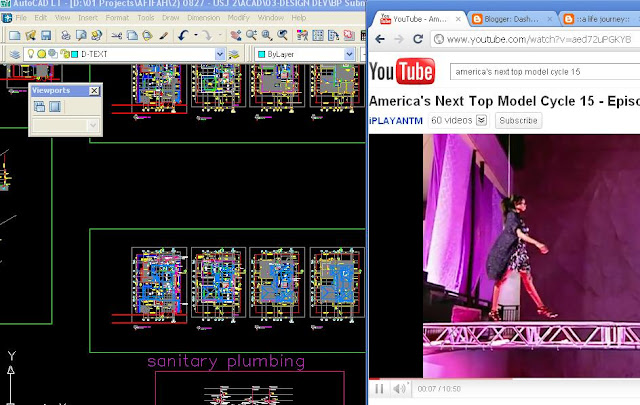Select the sanitary plumbing text in the drawing
Viewport: 640px width, 405px height.
[226, 362]
